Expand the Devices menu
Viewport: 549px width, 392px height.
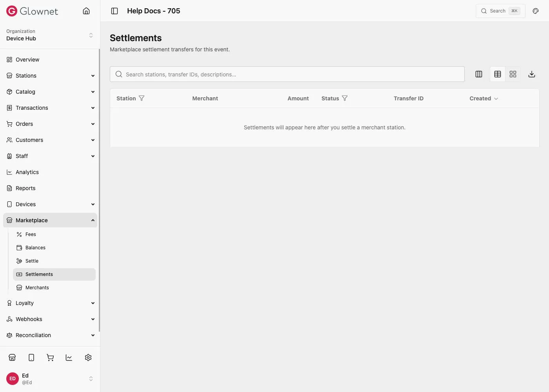[x=50, y=204]
